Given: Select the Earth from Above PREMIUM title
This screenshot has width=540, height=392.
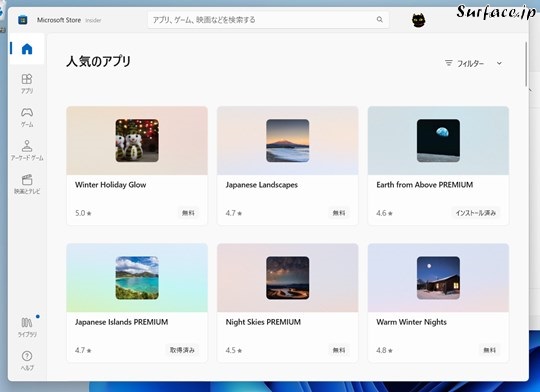Looking at the screenshot, I should [425, 185].
